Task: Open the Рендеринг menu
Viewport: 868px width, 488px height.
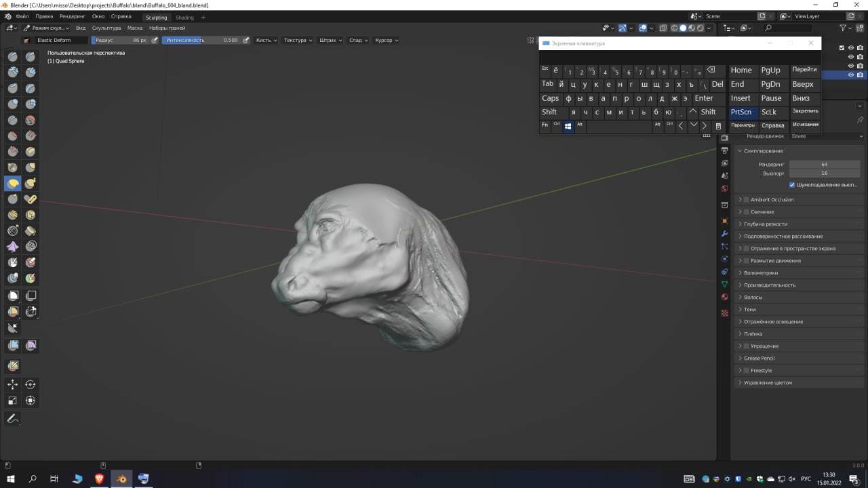Action: (73, 16)
